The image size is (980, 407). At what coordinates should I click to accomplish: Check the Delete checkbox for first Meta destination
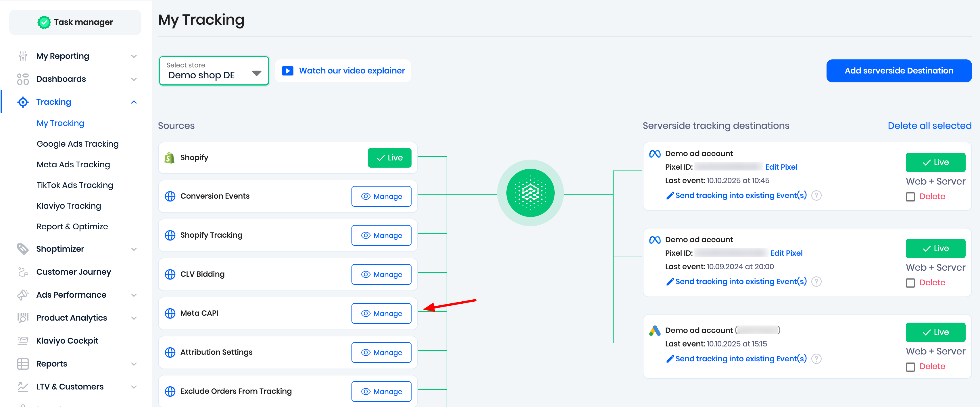click(910, 197)
